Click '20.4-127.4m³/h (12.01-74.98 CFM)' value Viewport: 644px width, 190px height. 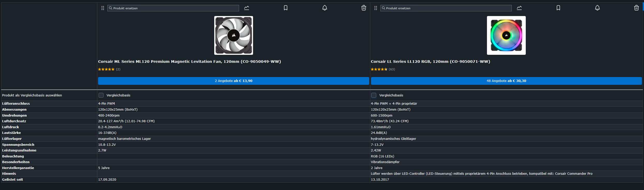click(127, 121)
